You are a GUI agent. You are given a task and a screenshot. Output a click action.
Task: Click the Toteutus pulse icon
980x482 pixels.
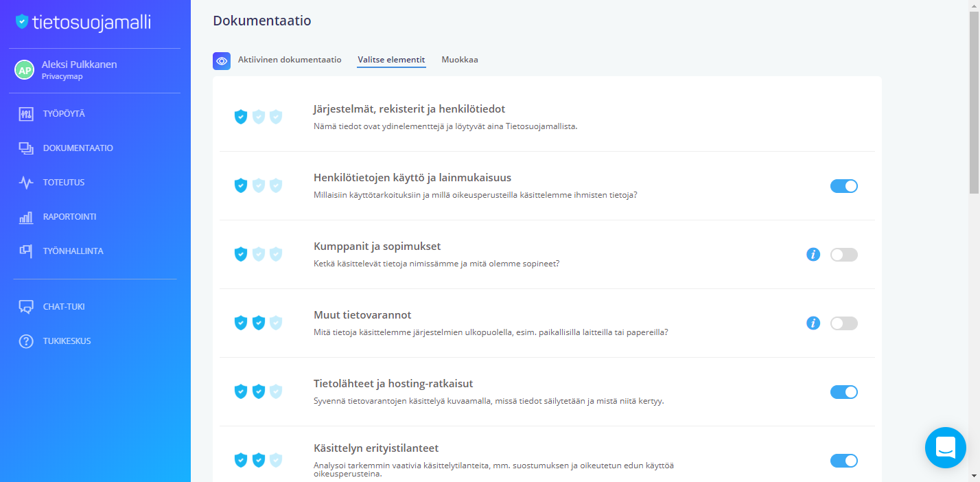tap(26, 183)
